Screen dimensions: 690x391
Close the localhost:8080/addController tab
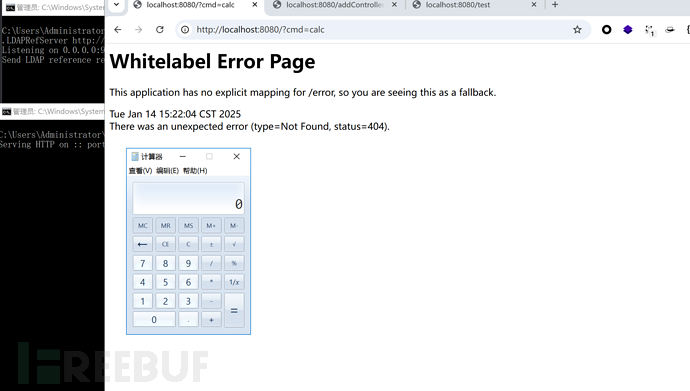pos(394,5)
